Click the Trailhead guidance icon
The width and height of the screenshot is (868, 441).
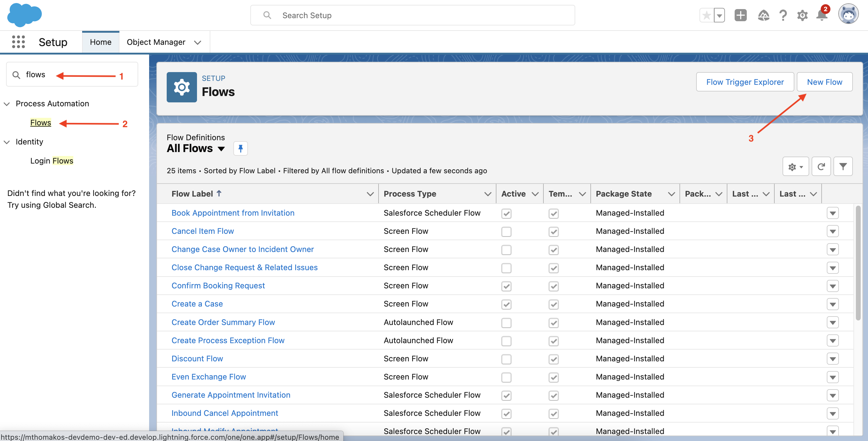click(763, 15)
